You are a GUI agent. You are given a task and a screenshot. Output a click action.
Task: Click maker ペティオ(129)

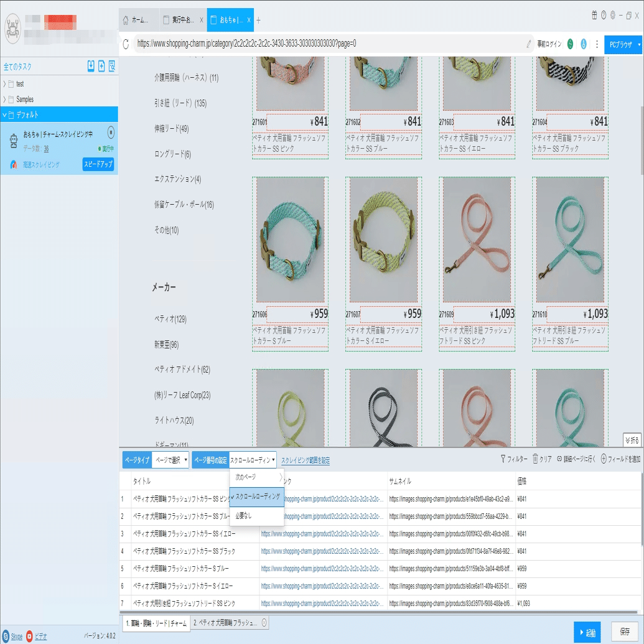170,319
